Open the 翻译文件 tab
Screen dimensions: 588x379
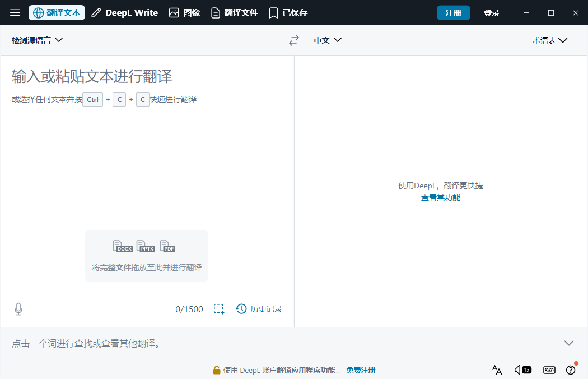click(x=235, y=13)
